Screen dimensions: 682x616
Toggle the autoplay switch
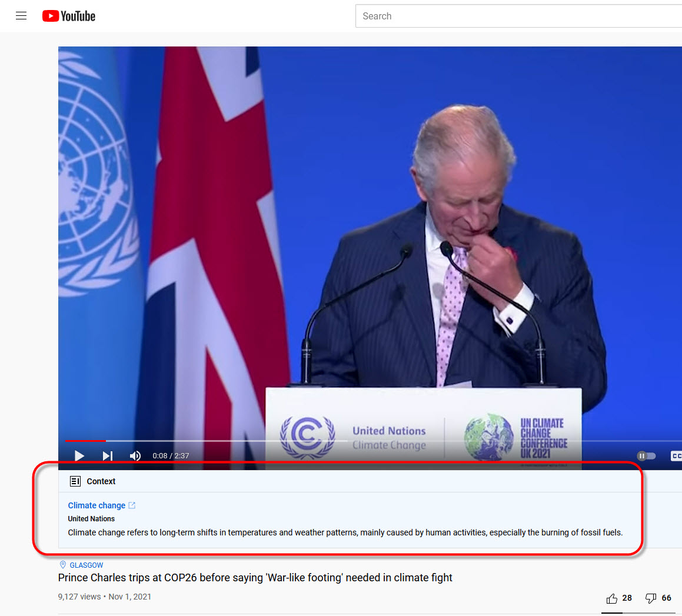click(646, 455)
